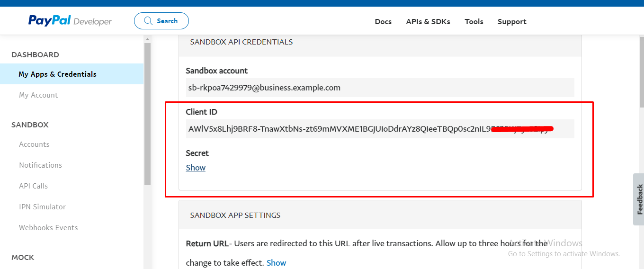Open the Tools menu
644x269 pixels.
474,21
